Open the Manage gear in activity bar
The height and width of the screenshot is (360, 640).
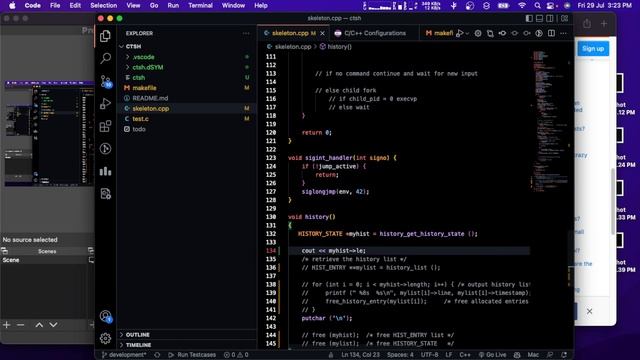tap(105, 338)
